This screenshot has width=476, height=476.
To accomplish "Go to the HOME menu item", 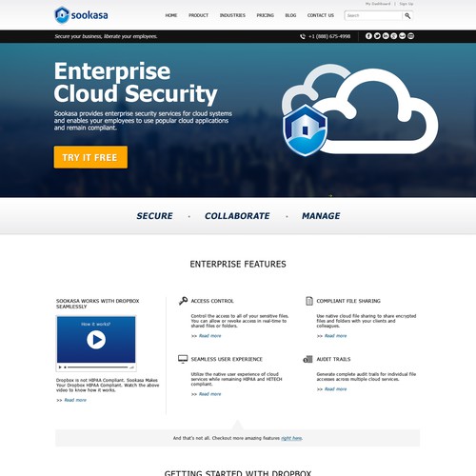I will [171, 15].
